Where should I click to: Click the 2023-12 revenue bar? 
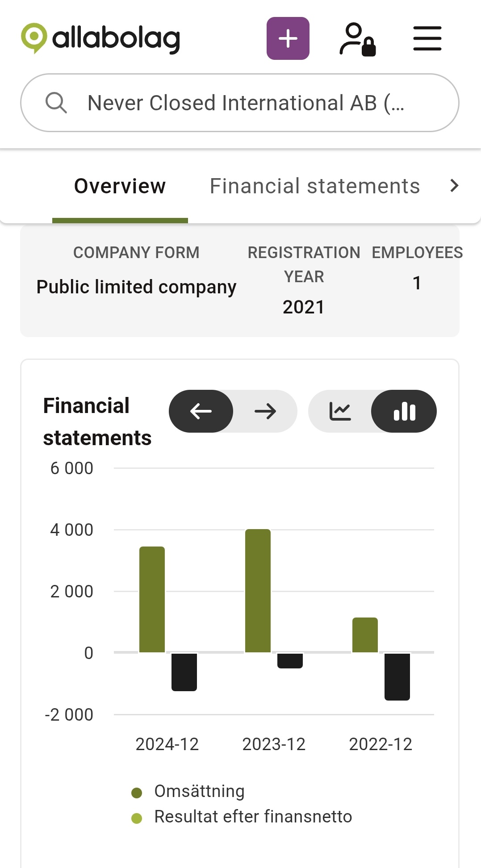(258, 591)
